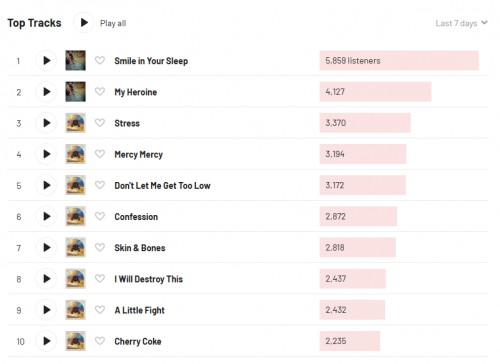Open Cherry Coke track page

[138, 341]
